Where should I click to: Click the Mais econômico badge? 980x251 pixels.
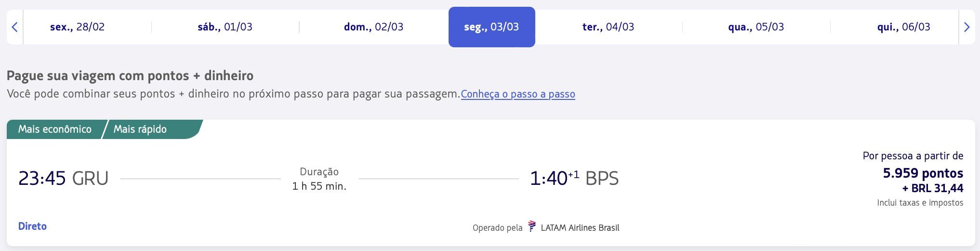click(x=55, y=129)
